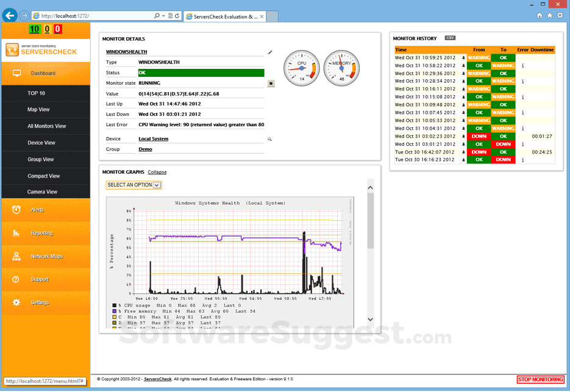The image size is (570, 392).
Task: Click the Network Maps sidebar icon
Action: (x=18, y=256)
